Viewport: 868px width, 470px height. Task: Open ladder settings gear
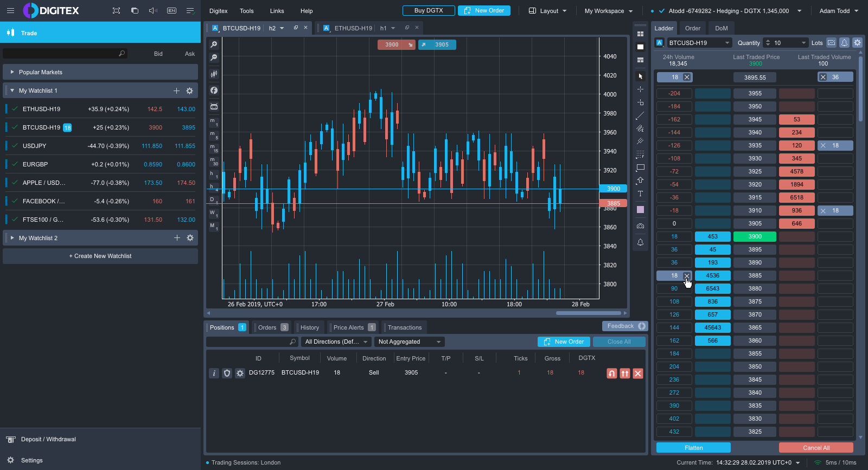[858, 42]
